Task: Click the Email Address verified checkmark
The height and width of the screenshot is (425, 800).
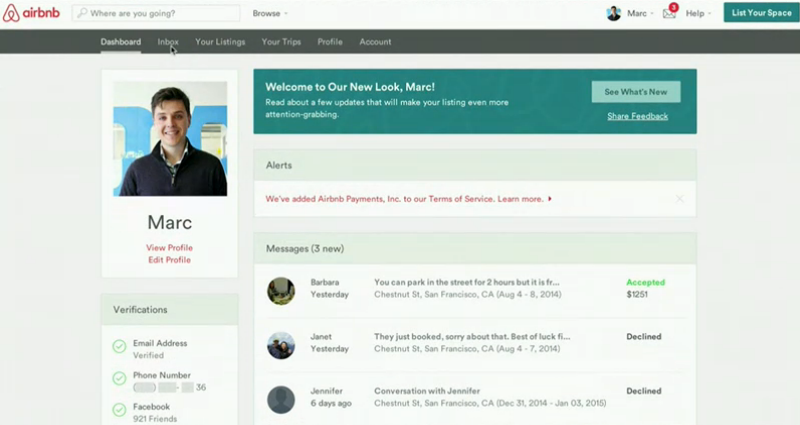Action: (x=119, y=347)
